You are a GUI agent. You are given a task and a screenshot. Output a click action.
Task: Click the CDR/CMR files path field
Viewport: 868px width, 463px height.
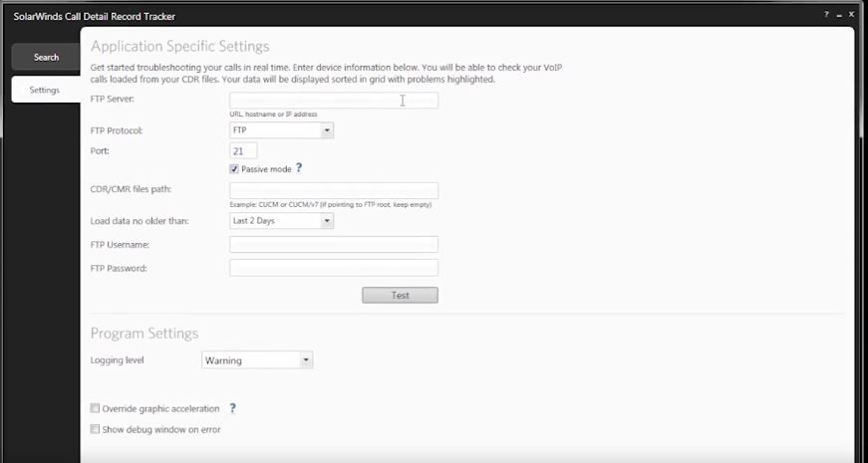334,190
